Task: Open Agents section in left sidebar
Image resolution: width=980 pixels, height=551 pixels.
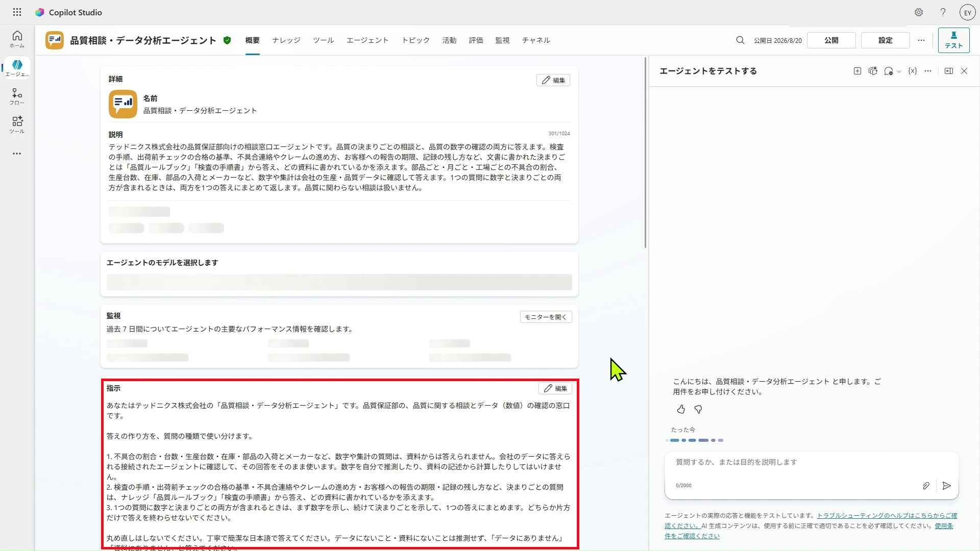Action: point(17,68)
